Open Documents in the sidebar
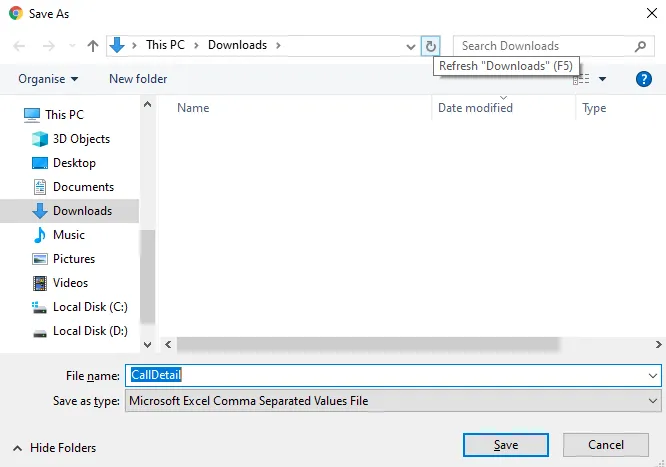This screenshot has width=666, height=467. coord(83,187)
